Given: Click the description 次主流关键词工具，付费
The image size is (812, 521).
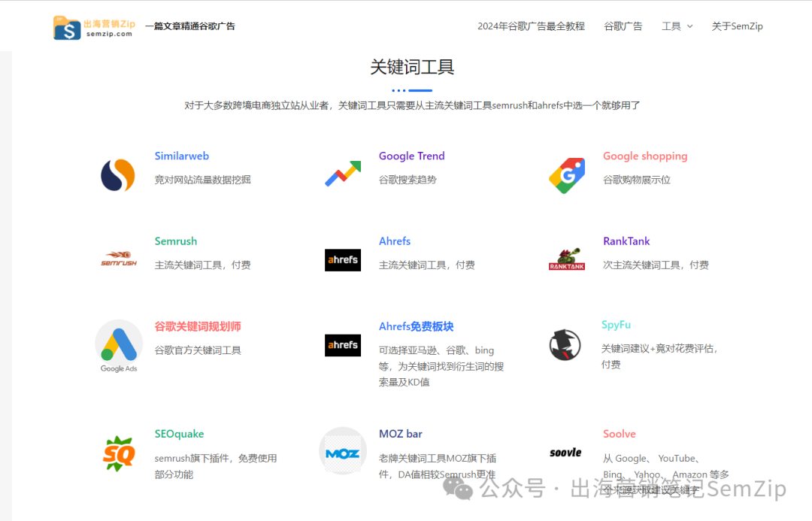Looking at the screenshot, I should tap(656, 265).
